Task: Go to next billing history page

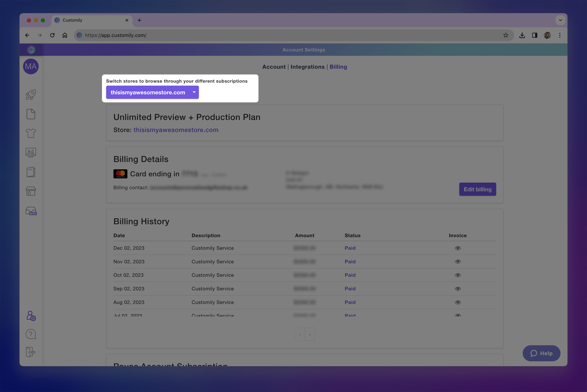Action: 310,334
